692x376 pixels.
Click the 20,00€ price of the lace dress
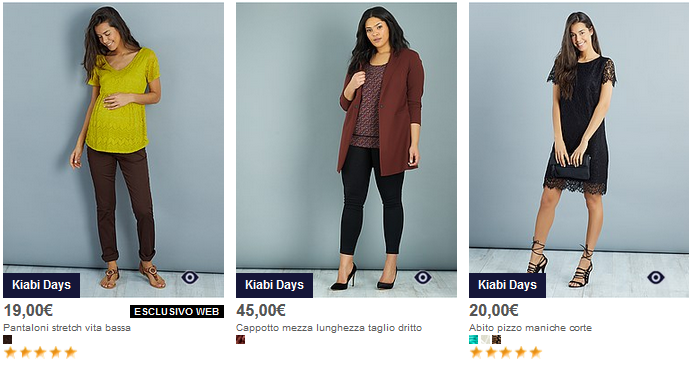point(494,311)
